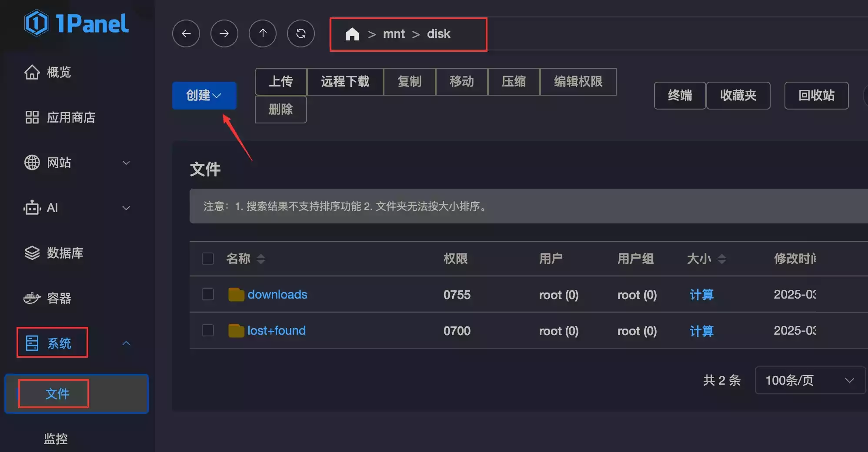The height and width of the screenshot is (452, 868).
Task: Click the 上传 button
Action: point(281,82)
